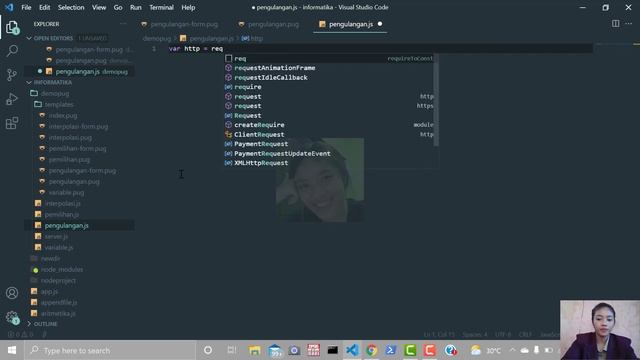640x360 pixels.
Task: Open the Manage gear menu
Action: 12,317
